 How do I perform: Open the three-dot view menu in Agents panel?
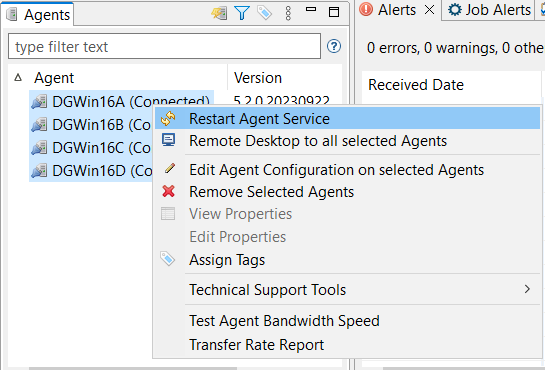(288, 13)
